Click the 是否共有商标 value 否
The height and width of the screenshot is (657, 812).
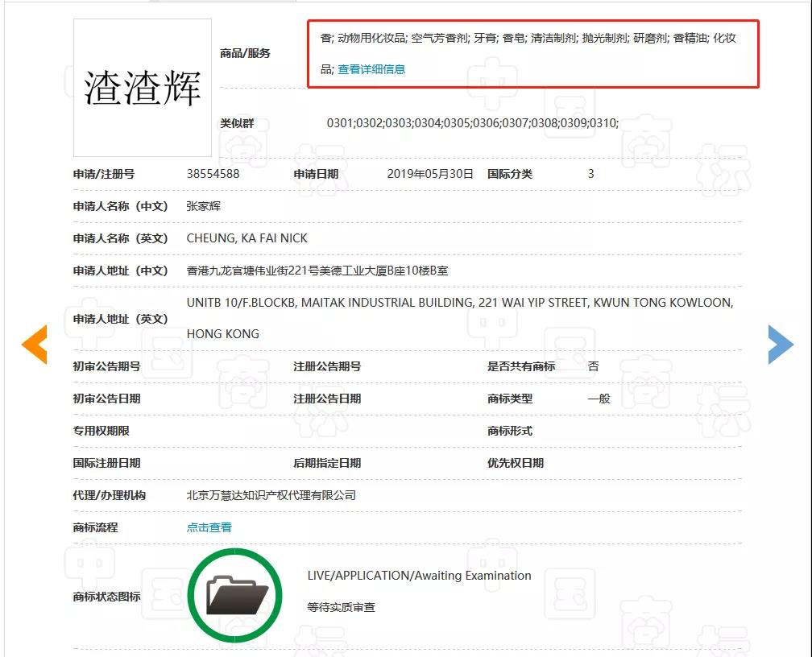coord(594,366)
